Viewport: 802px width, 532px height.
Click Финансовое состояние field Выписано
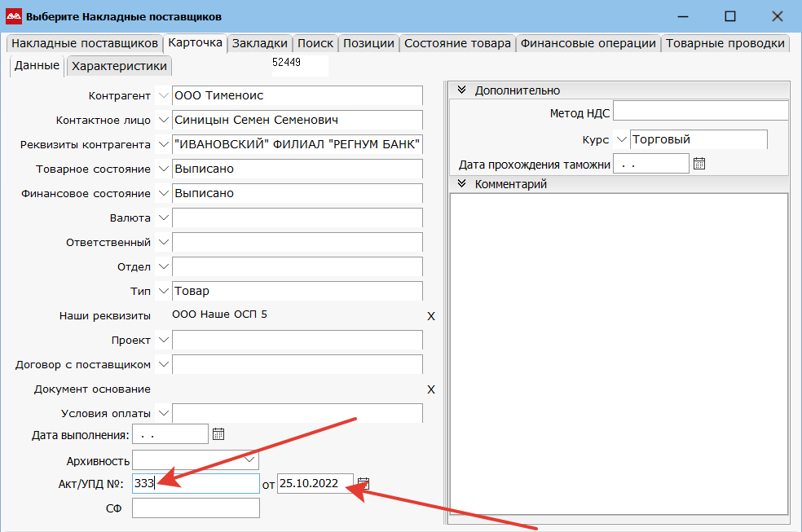tap(297, 193)
